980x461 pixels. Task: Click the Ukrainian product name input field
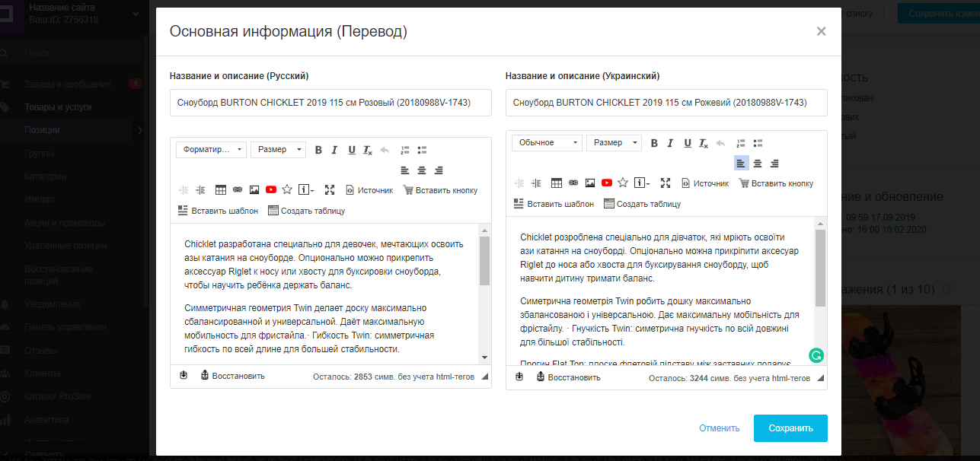666,103
